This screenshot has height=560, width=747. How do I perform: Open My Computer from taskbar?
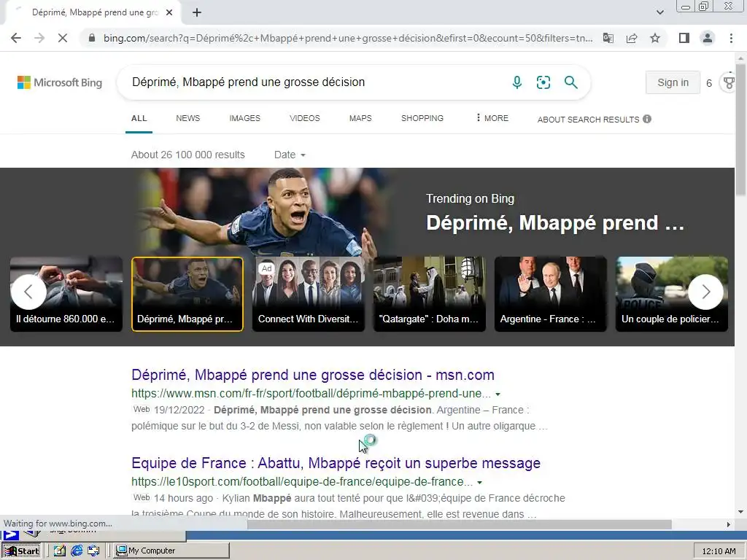(x=171, y=551)
